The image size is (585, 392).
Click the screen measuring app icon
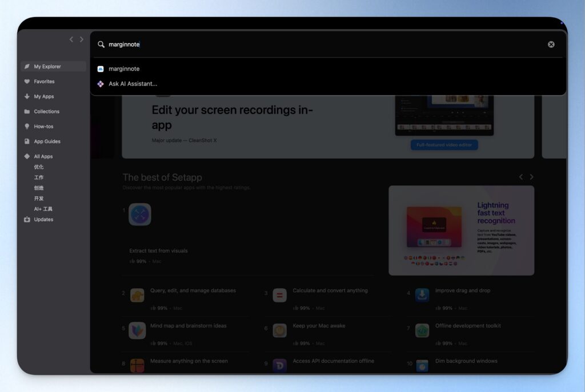coord(137,366)
